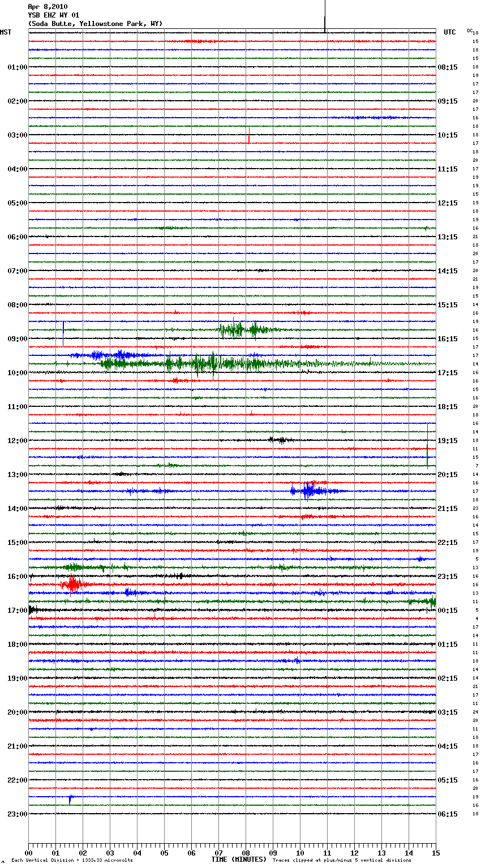Viewport: 481px width, 868px height.
Task: Click the 06:15 UTC time label
Action: (448, 814)
